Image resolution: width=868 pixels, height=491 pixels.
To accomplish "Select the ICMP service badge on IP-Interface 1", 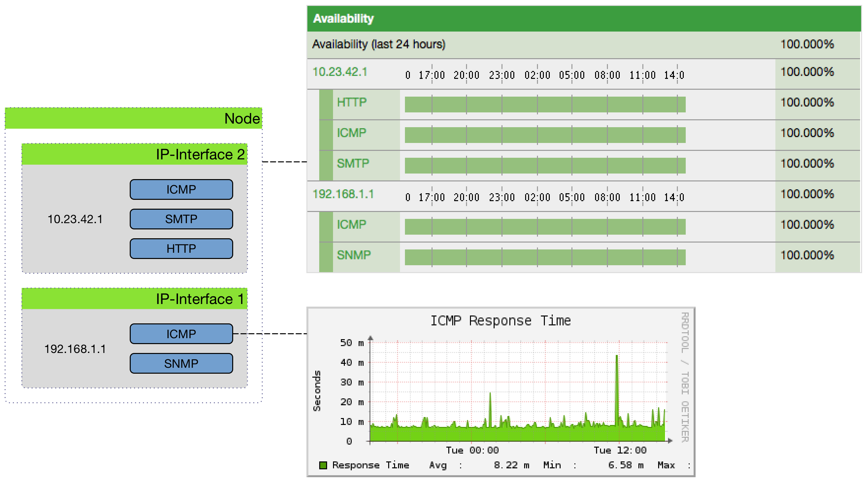I will pyautogui.click(x=181, y=334).
